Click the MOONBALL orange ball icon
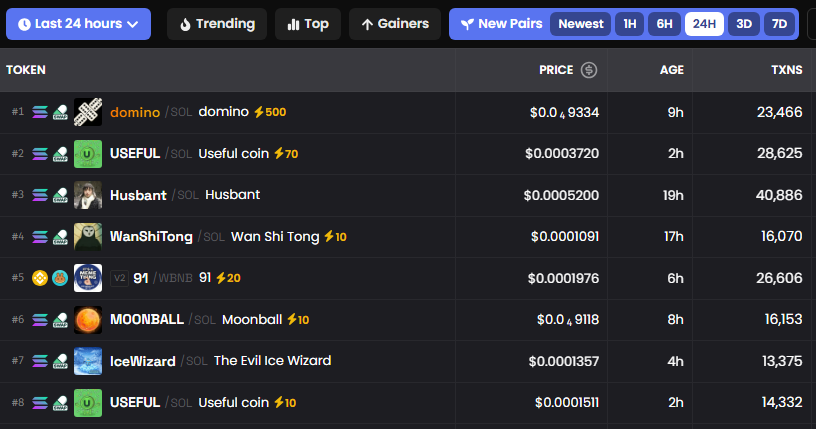The image size is (816, 429). [88, 320]
